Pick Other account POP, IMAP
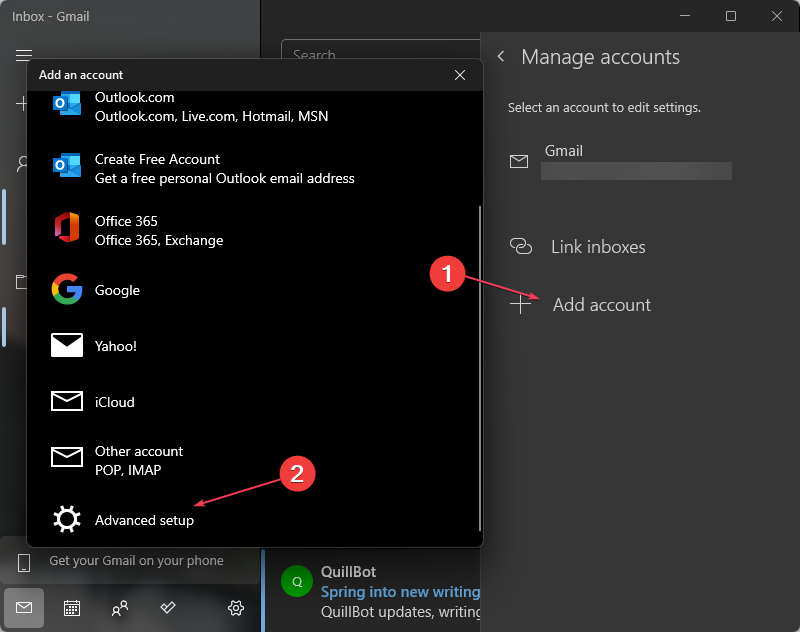The image size is (800, 632). [139, 460]
